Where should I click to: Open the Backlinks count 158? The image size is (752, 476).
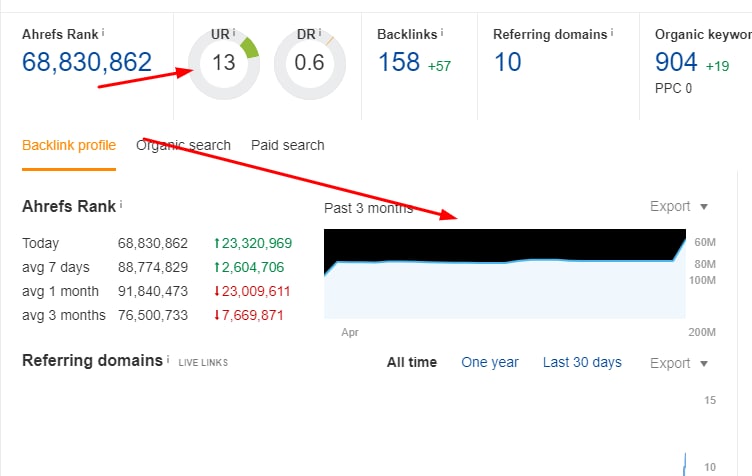(x=399, y=62)
